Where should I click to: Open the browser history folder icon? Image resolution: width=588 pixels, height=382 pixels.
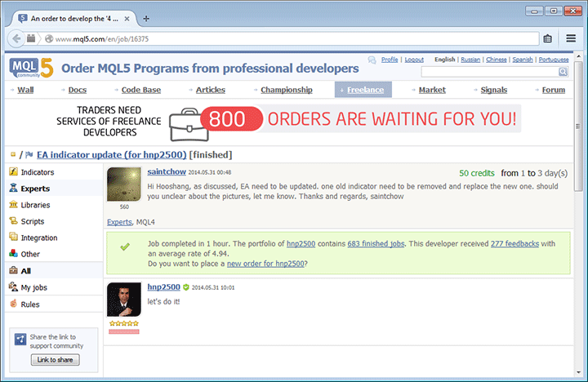[31, 38]
